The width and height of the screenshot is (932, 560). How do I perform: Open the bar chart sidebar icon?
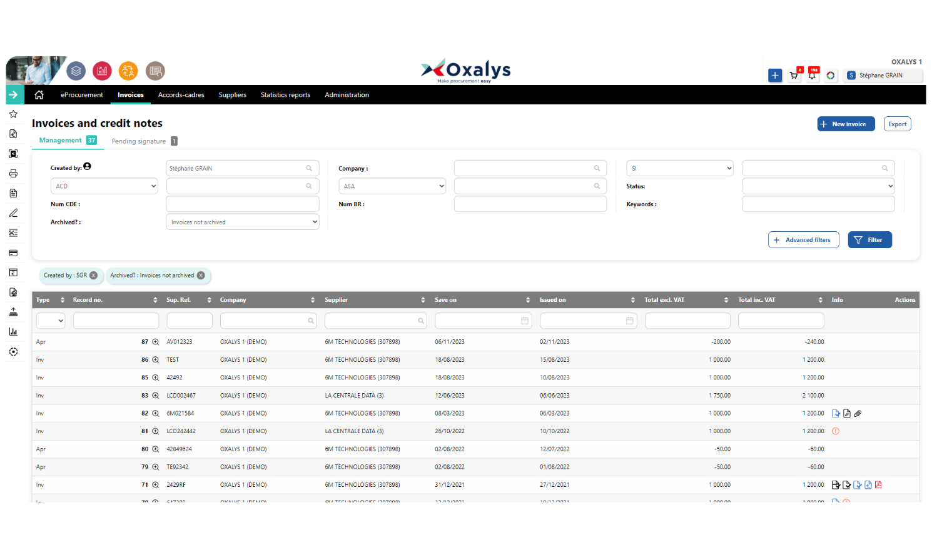[x=13, y=332]
